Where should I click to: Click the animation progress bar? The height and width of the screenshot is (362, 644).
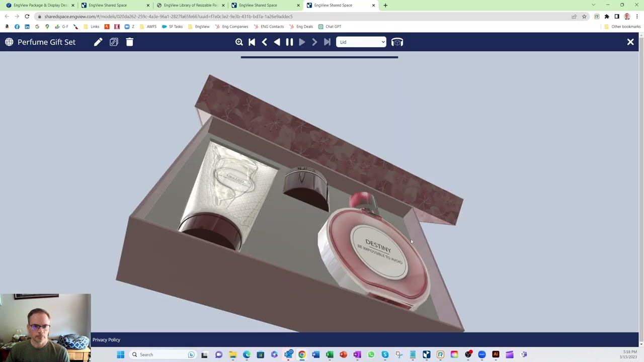click(x=319, y=57)
